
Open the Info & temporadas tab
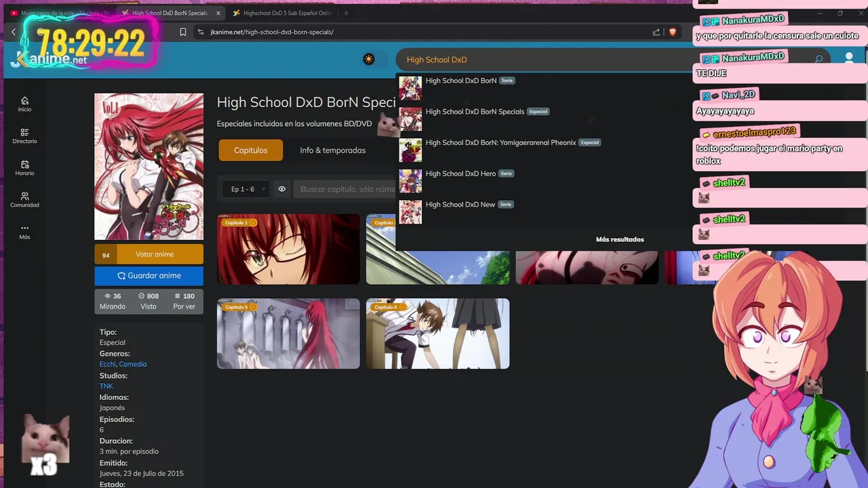(x=332, y=150)
